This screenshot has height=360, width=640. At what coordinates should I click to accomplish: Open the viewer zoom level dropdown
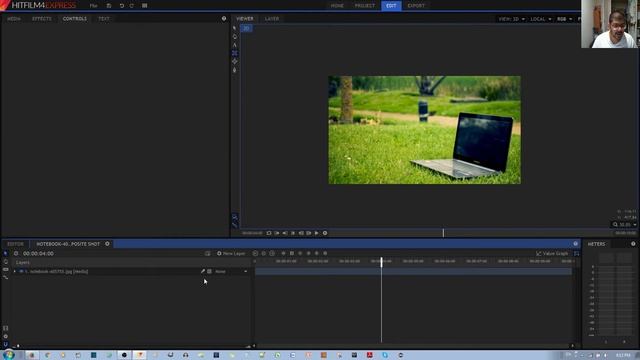click(624, 224)
